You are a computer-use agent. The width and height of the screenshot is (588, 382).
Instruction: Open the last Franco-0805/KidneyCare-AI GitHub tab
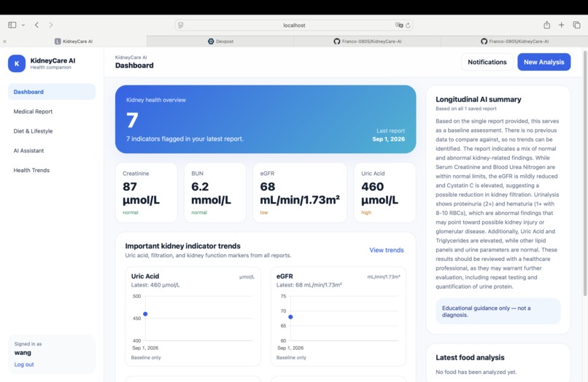(x=514, y=42)
